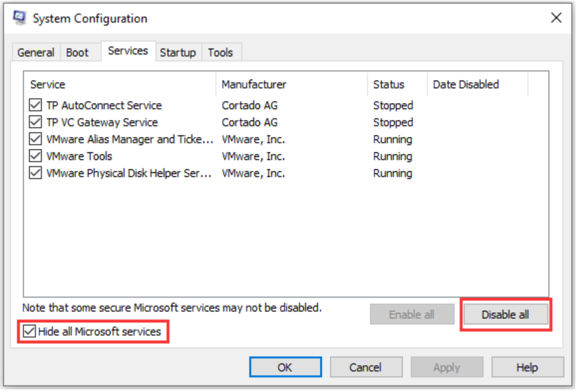This screenshot has width=576, height=392.
Task: Toggle Hide all Microsoft services checkbox
Action: (x=30, y=332)
